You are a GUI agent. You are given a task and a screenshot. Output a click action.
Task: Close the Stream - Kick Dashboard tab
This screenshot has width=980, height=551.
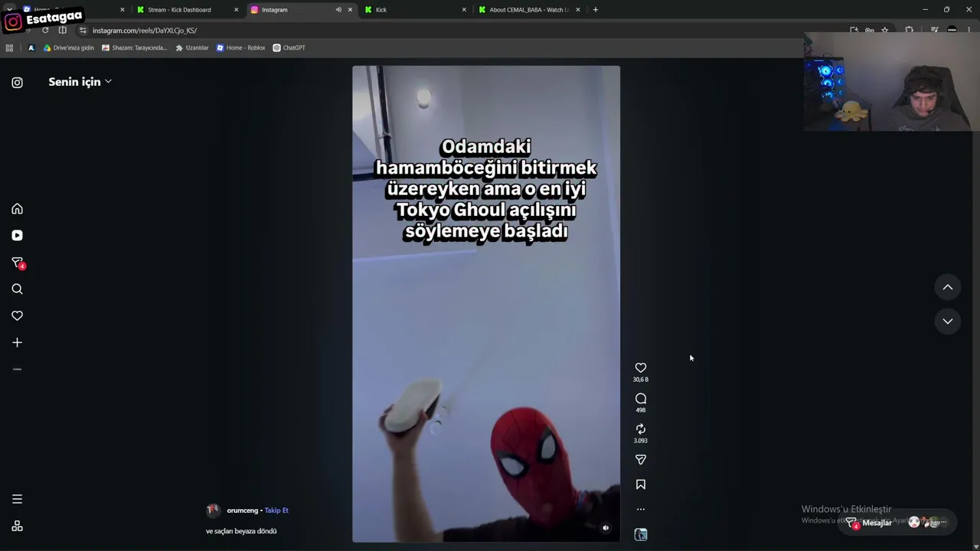(x=236, y=10)
